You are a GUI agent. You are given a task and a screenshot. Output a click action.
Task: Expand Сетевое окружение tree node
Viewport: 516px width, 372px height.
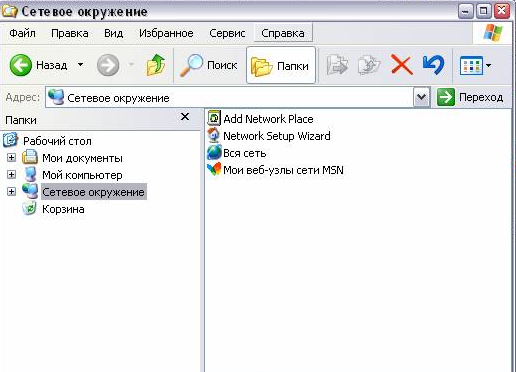11,191
